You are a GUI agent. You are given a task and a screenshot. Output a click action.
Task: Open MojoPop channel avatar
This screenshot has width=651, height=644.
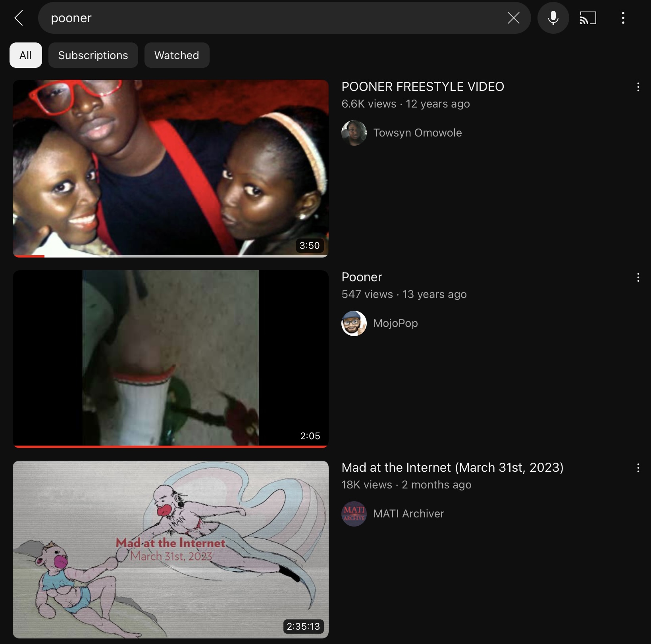click(354, 323)
